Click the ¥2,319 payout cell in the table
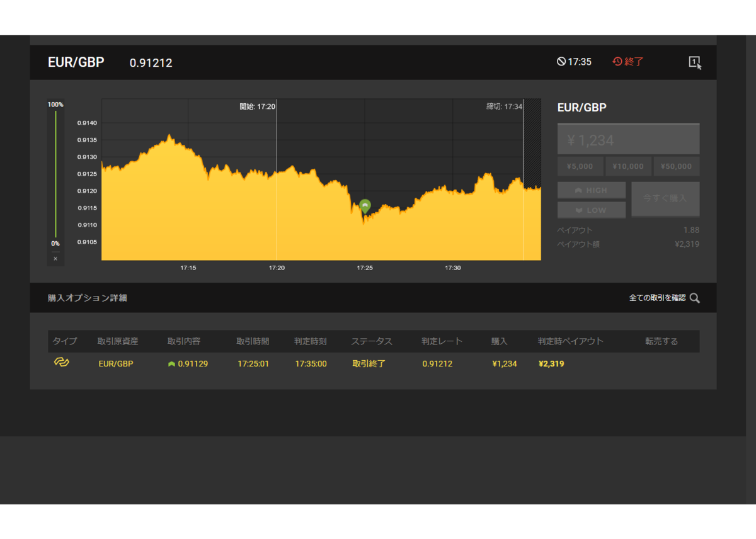Screen dimensions: 756x539 (x=551, y=364)
